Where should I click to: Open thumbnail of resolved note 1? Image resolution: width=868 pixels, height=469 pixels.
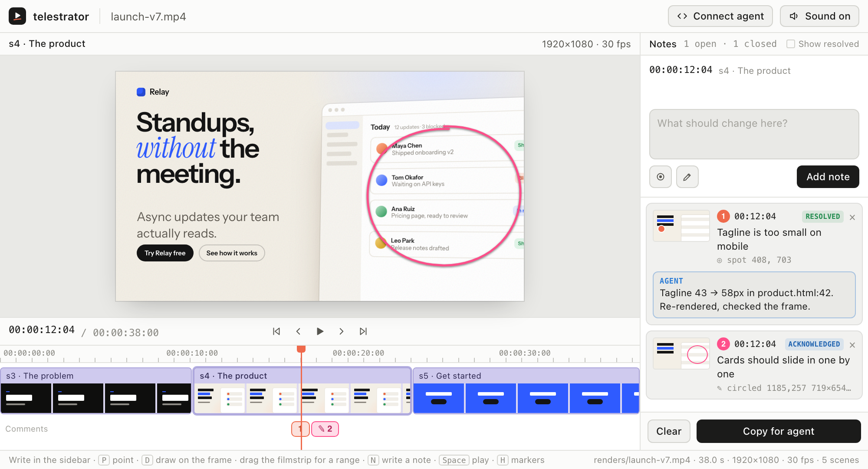click(x=681, y=226)
